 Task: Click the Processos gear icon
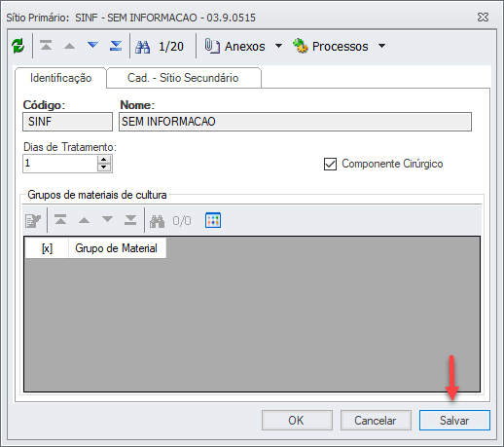pyautogui.click(x=300, y=46)
